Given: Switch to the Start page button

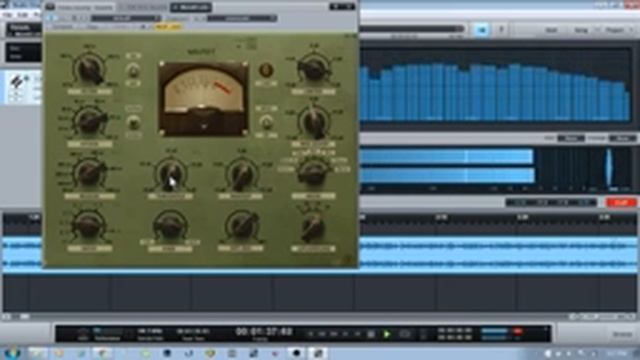Looking at the screenshot, I should pos(551,30).
